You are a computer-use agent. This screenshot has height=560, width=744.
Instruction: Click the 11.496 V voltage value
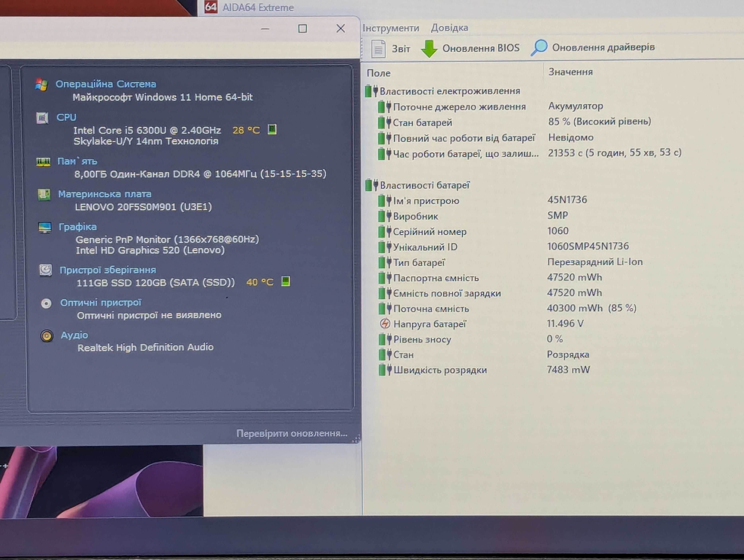(565, 323)
